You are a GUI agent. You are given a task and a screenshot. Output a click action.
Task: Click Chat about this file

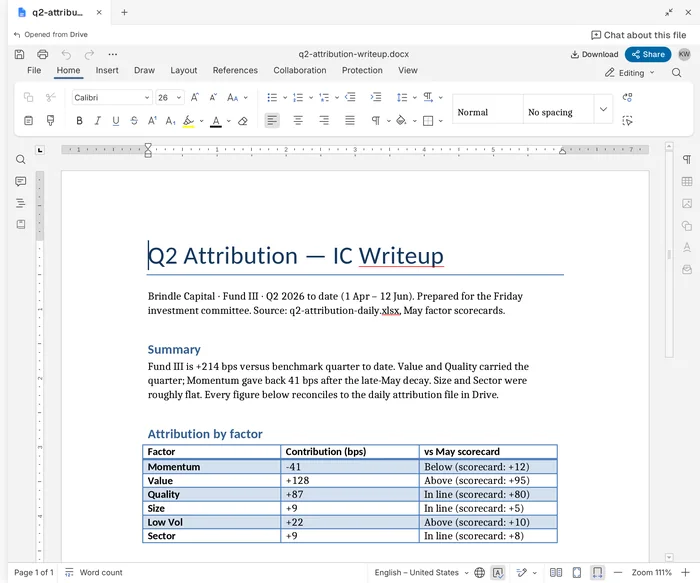point(638,35)
